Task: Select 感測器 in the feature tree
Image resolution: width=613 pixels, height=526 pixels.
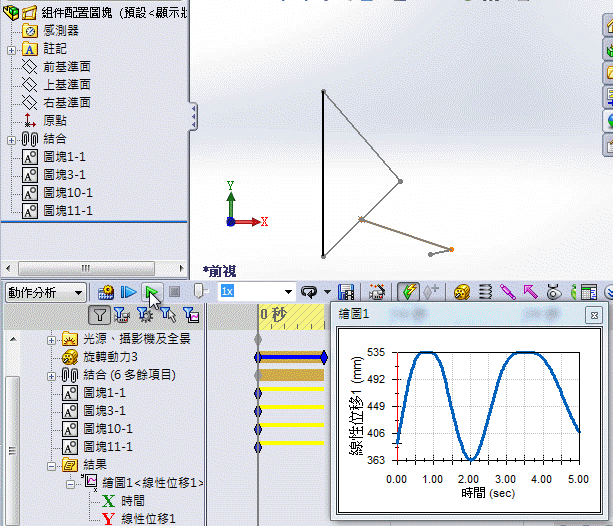Action: [x=61, y=31]
